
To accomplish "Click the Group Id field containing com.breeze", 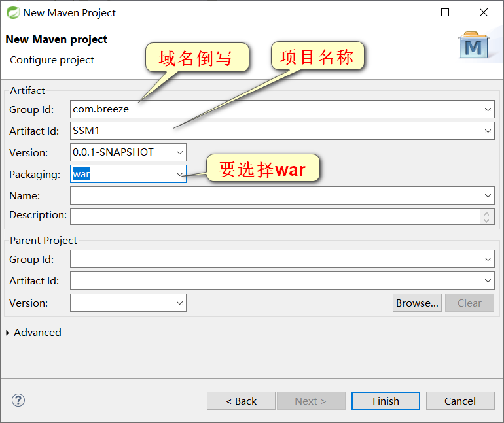I will pyautogui.click(x=282, y=109).
